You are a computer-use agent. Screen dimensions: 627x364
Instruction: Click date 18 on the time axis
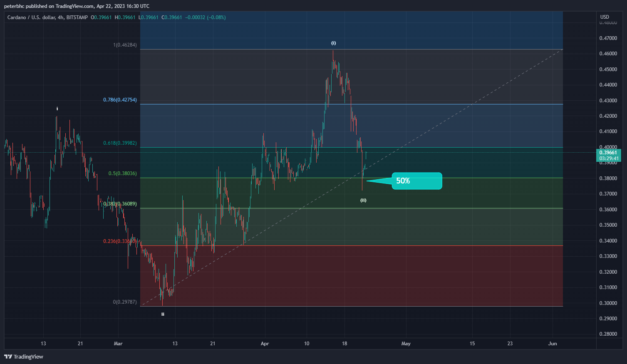tap(344, 344)
